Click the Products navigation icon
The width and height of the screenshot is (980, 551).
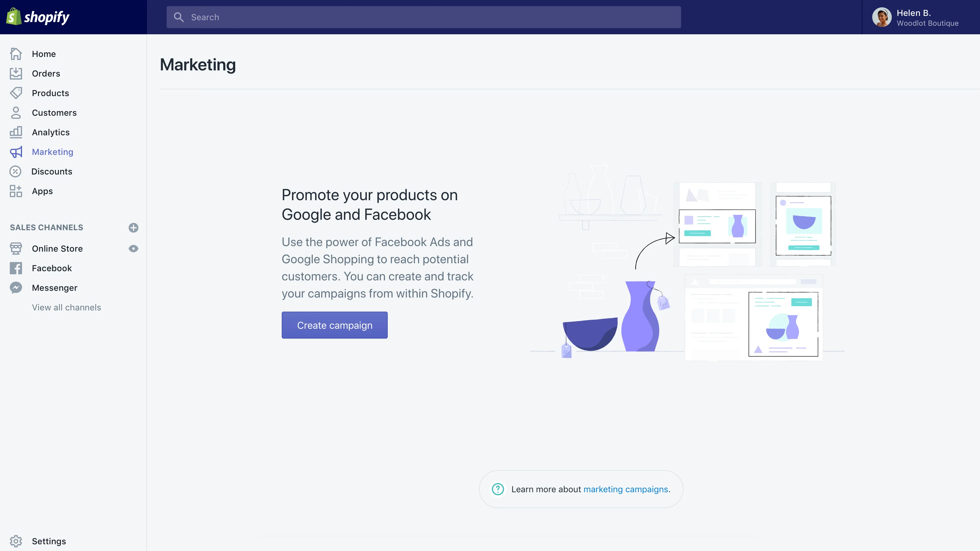(16, 93)
